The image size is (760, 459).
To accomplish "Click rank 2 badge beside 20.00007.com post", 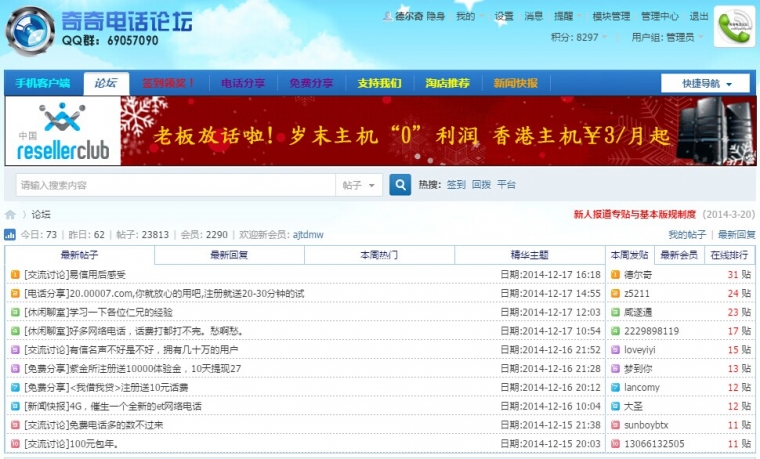I will 15,294.
